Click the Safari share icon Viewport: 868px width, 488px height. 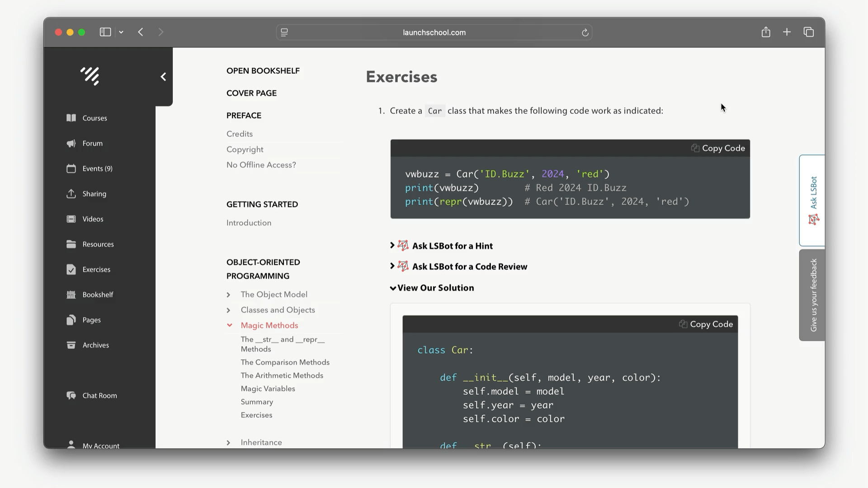(x=765, y=32)
